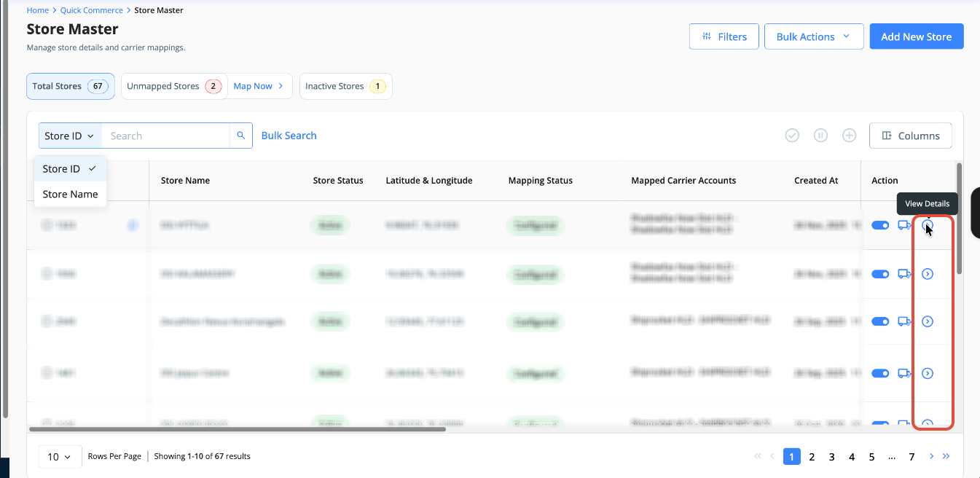Image resolution: width=980 pixels, height=478 pixels.
Task: Click the Map Now link
Action: pyautogui.click(x=259, y=86)
